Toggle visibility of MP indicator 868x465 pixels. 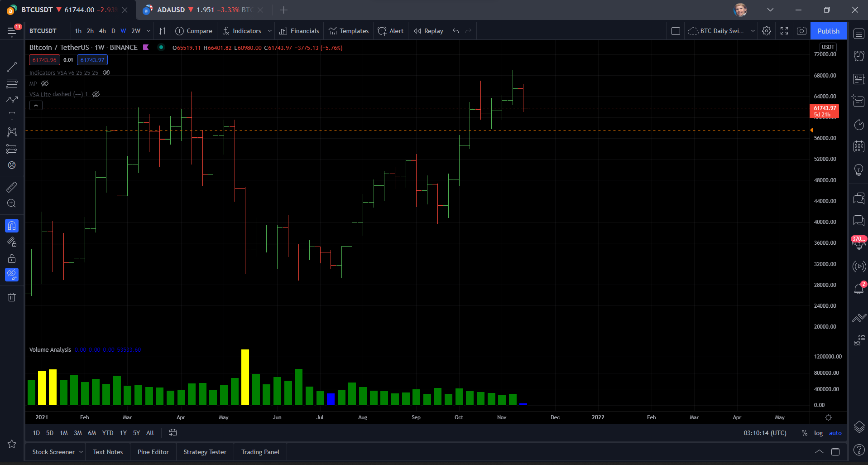coord(45,83)
